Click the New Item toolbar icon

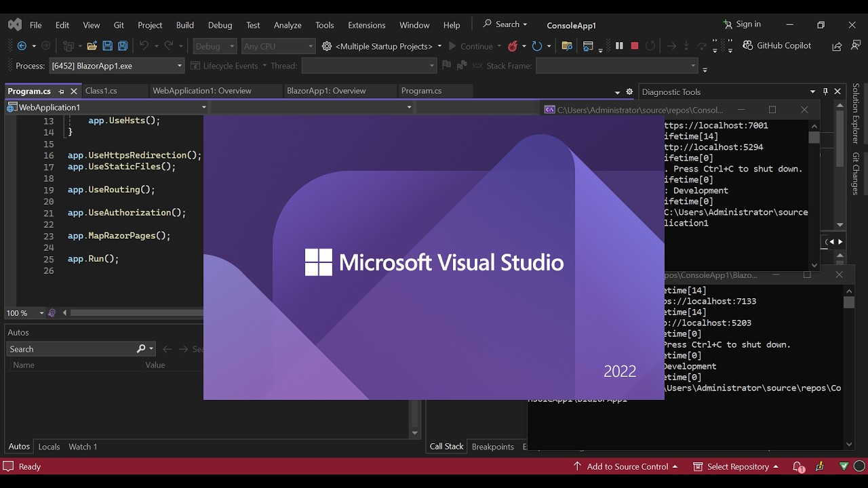(x=68, y=46)
